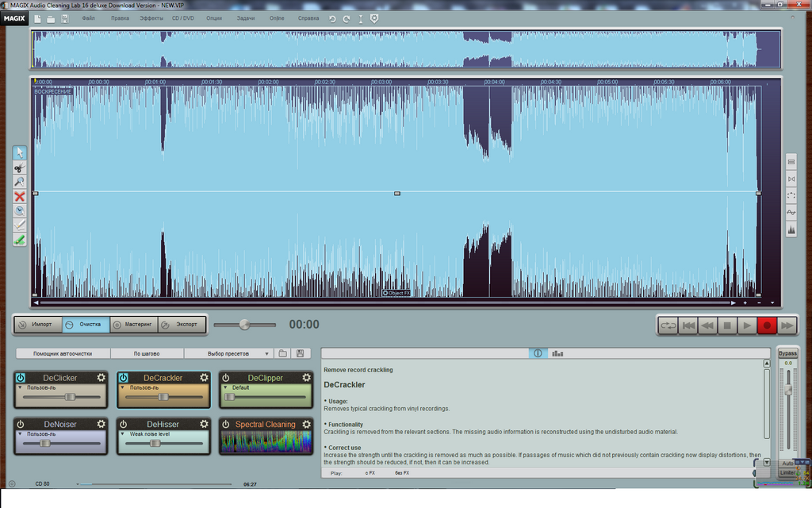The image size is (812, 508).
Task: Open the CD / DVD menu
Action: (x=183, y=18)
